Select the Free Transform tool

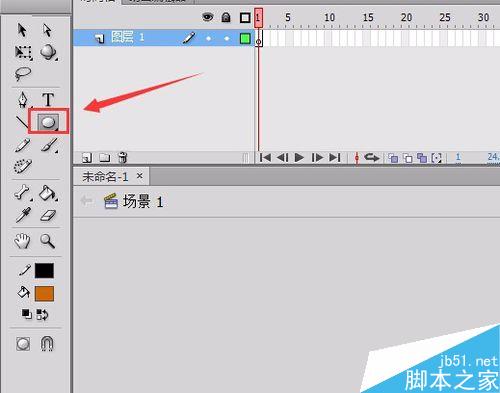23,52
